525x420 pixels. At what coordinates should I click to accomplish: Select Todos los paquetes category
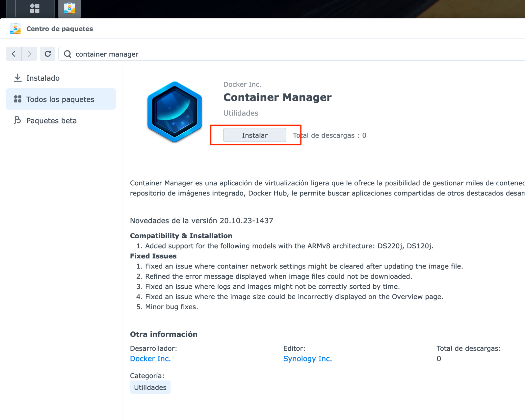tap(60, 99)
